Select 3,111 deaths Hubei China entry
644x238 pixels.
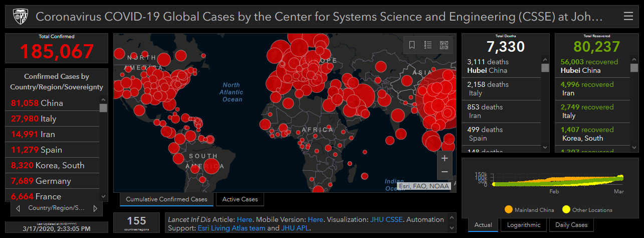tap(501, 66)
